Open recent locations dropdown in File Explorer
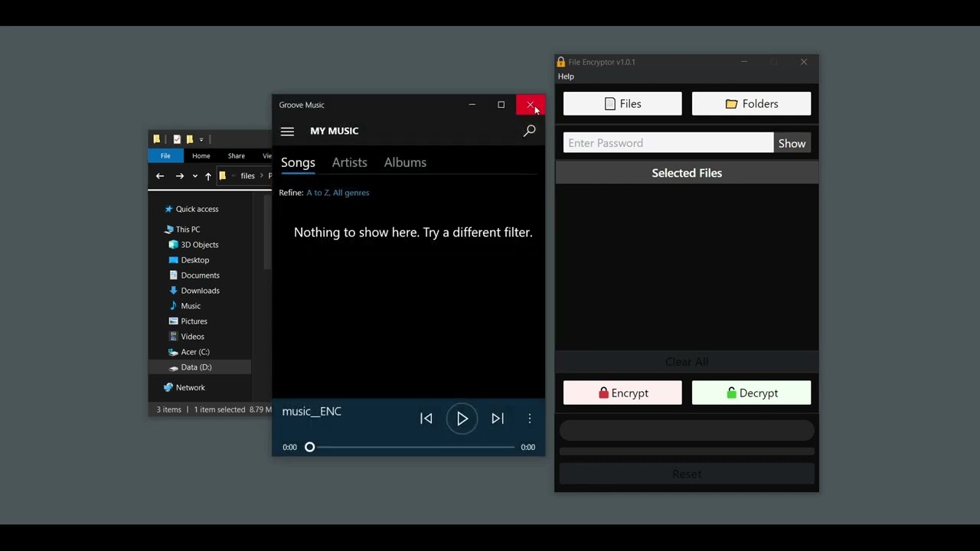Image resolution: width=980 pixels, height=551 pixels. pyautogui.click(x=194, y=176)
